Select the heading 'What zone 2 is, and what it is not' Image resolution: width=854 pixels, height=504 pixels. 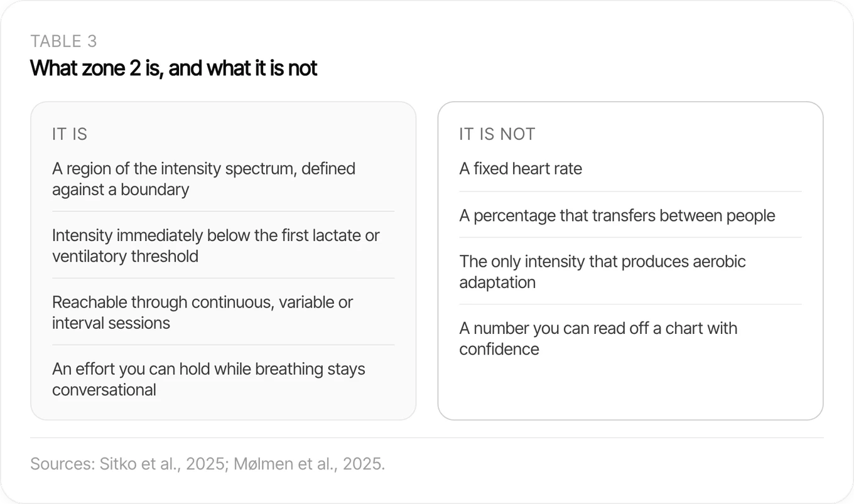pos(174,68)
